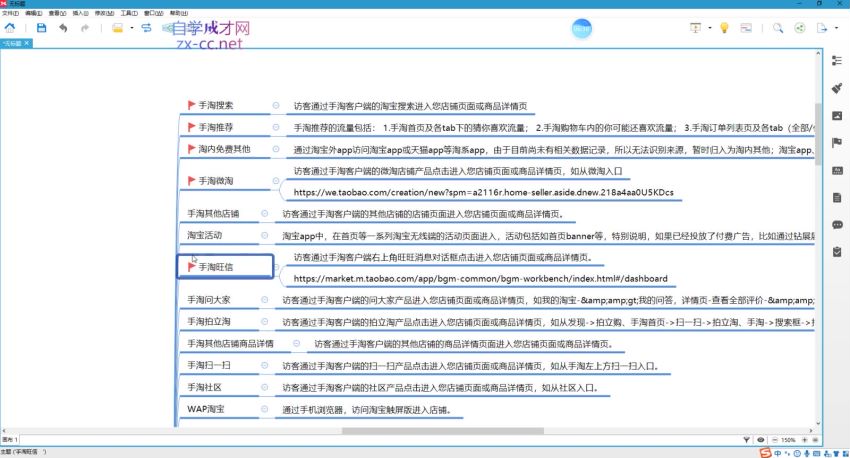This screenshot has height=458, width=850.
Task: Collapse the 手淘搜索 branch
Action: tap(275, 105)
